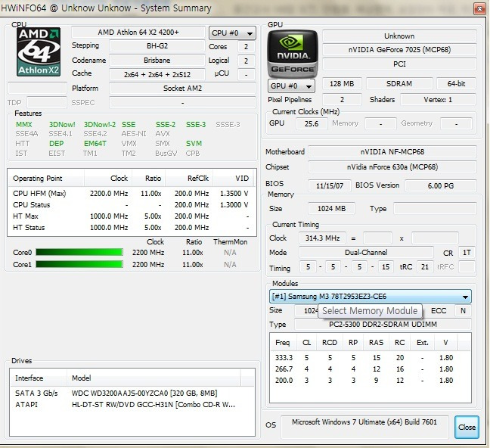The width and height of the screenshot is (490, 448).
Task: Select the 333.3 frequency timing row
Action: coord(371,358)
